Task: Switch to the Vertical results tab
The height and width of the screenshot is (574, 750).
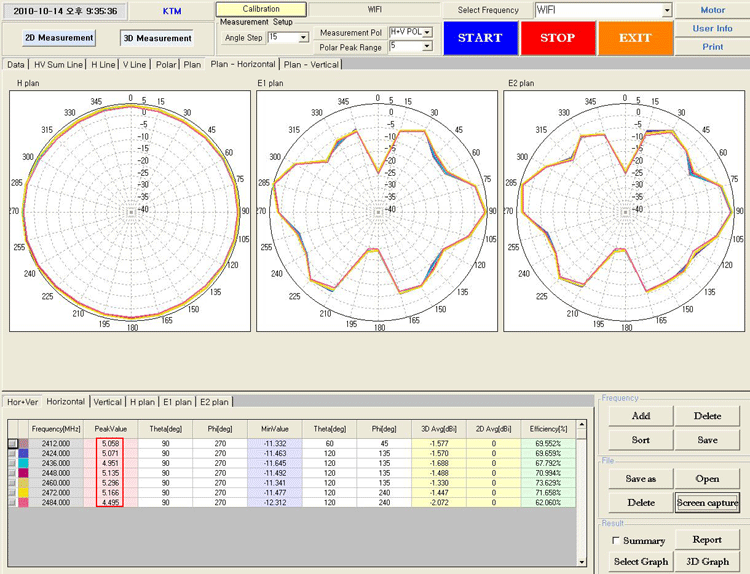Action: pos(107,402)
